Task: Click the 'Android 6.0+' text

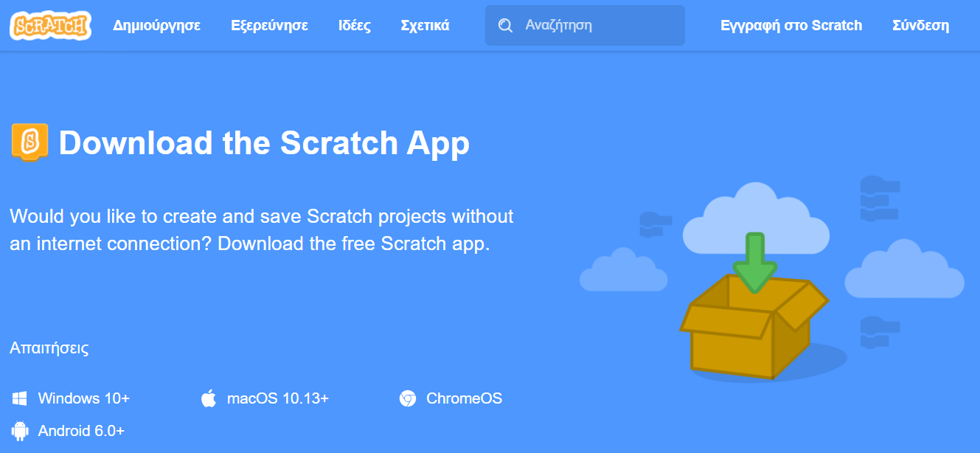Action: tap(81, 431)
